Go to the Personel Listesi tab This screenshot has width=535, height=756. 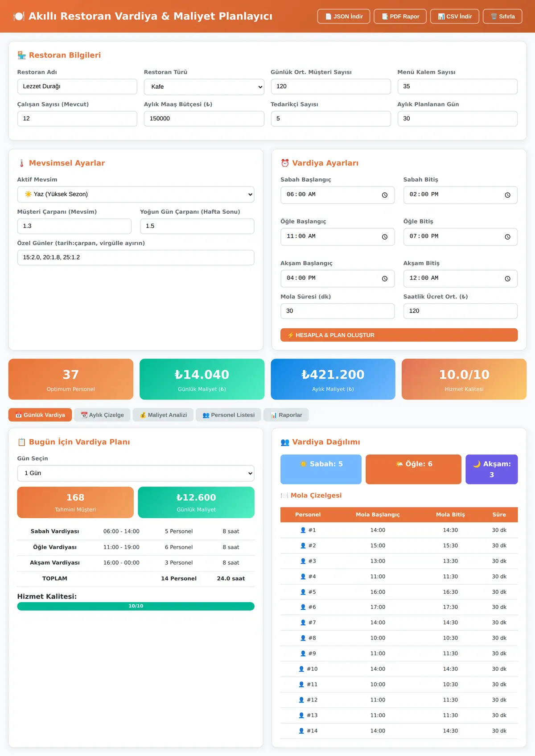228,415
